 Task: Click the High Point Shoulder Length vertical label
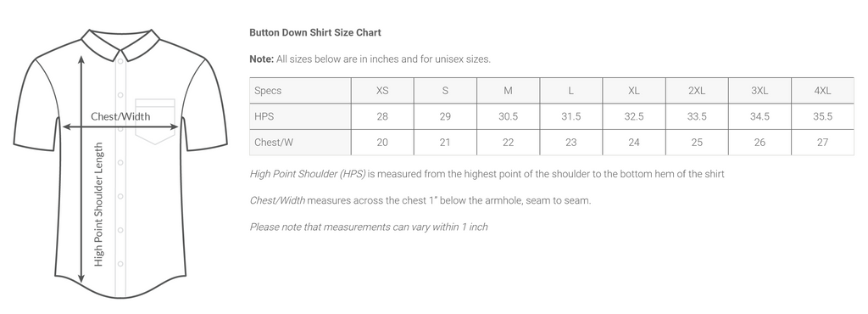(98, 205)
